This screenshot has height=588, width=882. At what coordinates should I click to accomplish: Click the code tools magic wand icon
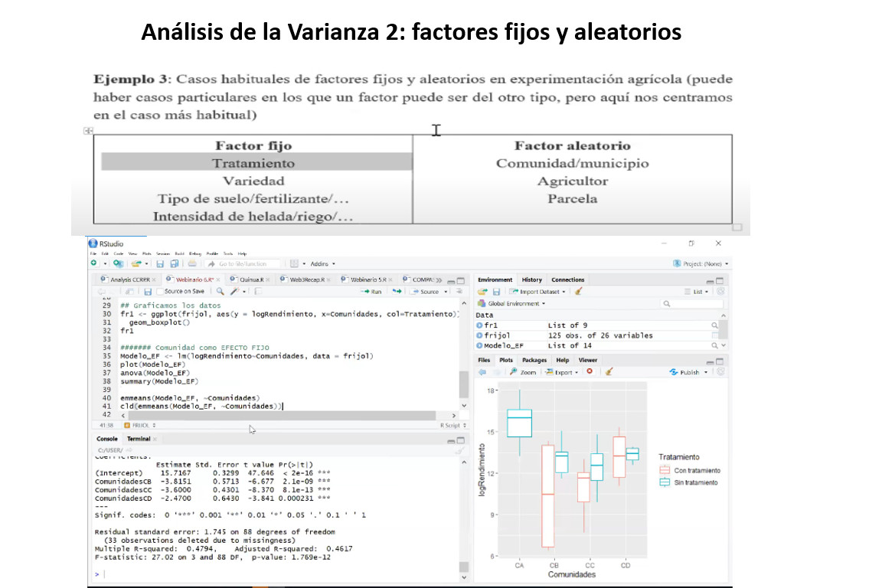coord(233,292)
